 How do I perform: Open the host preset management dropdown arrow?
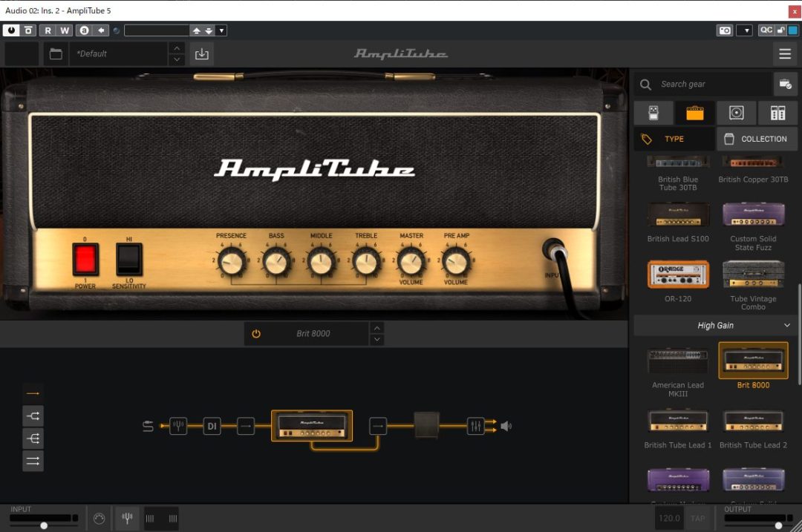click(221, 30)
